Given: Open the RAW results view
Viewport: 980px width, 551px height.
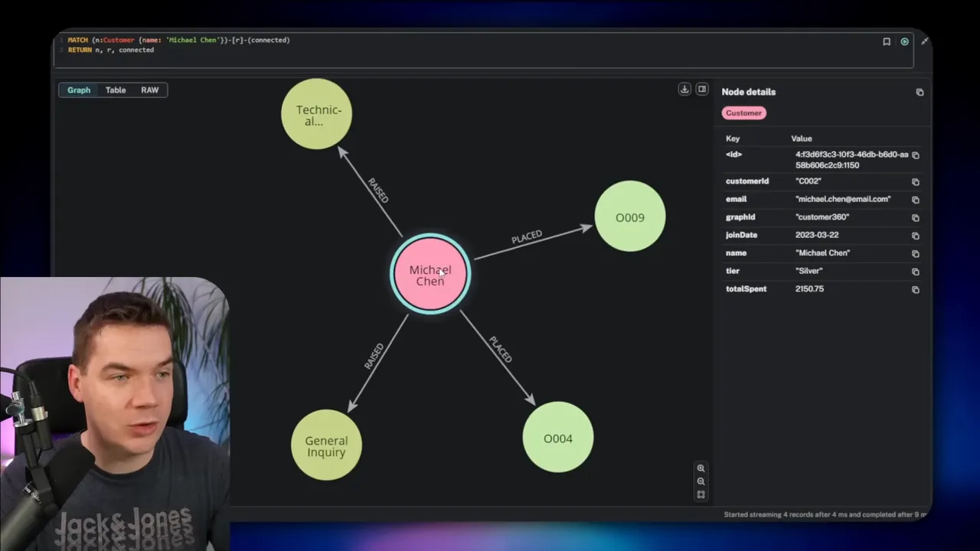Looking at the screenshot, I should 149,90.
